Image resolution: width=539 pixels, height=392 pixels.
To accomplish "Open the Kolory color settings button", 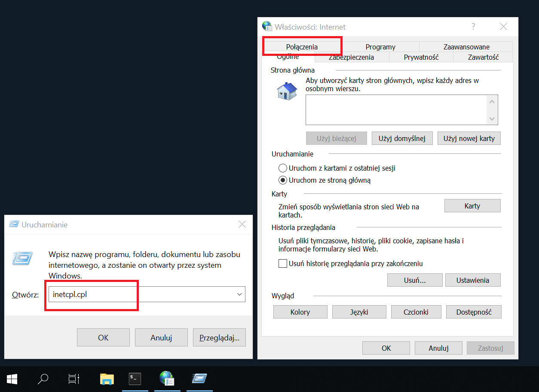I will (300, 312).
